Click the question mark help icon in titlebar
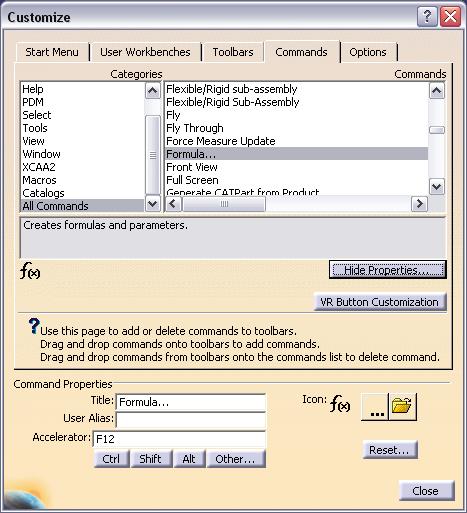467x513 pixels. pyautogui.click(x=427, y=17)
